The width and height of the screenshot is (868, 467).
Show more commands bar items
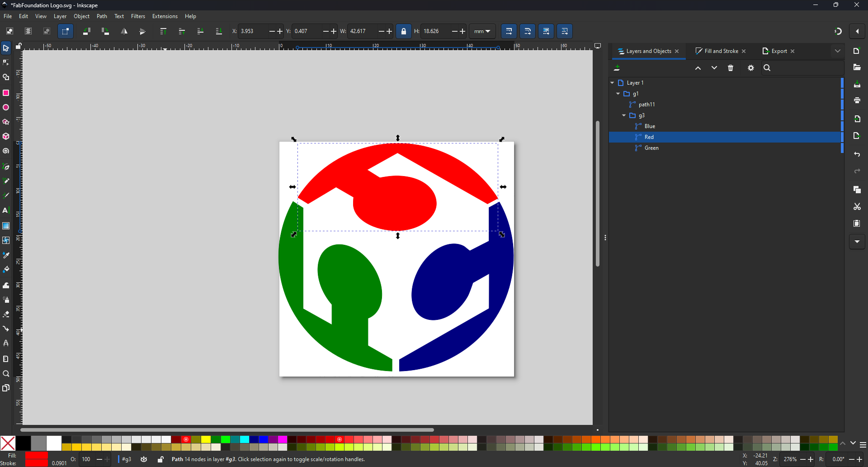[x=857, y=242]
